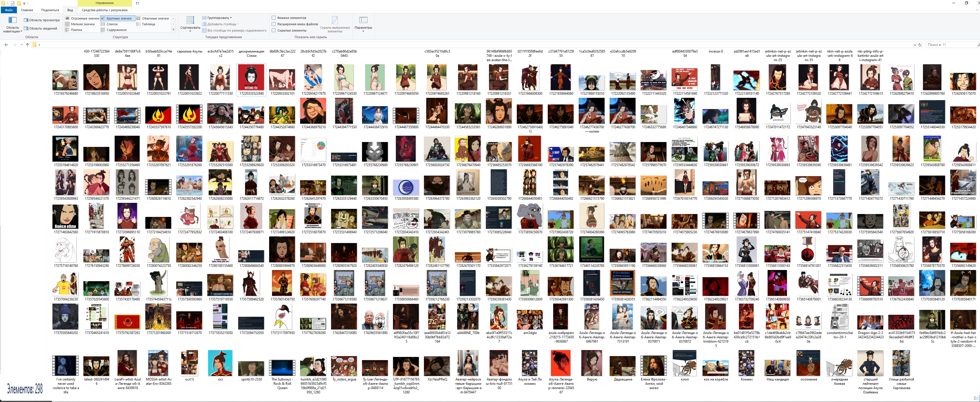Click the file name дискриминации Сокки
The height and width of the screenshot is (402, 980).
251,53
